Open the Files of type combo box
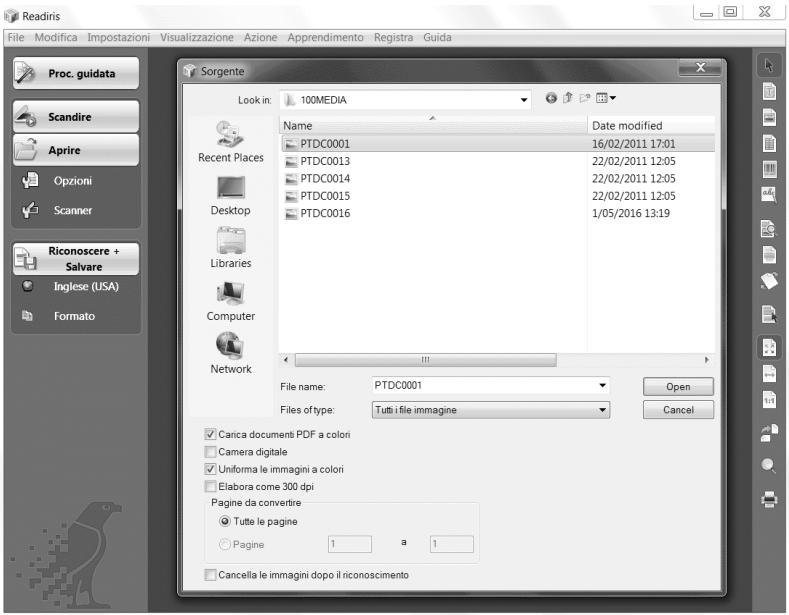Image resolution: width=789 pixels, height=615 pixels. [491, 410]
